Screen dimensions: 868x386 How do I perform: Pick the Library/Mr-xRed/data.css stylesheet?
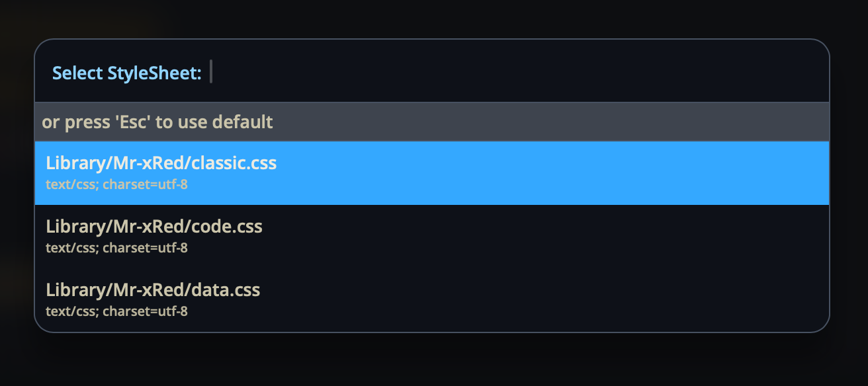point(152,290)
